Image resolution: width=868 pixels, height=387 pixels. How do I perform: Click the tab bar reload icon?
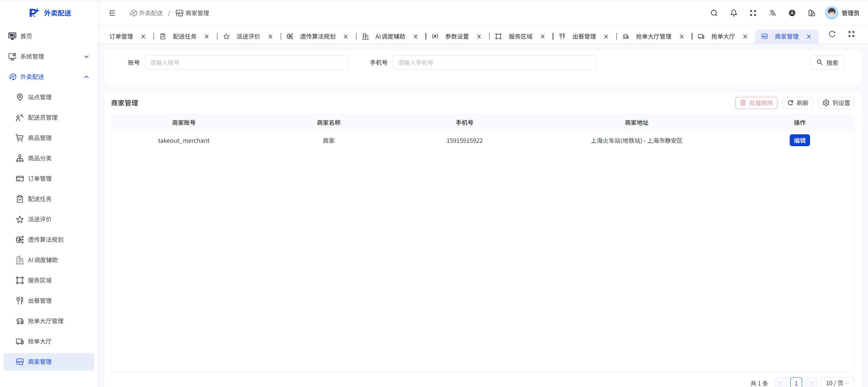(x=832, y=34)
